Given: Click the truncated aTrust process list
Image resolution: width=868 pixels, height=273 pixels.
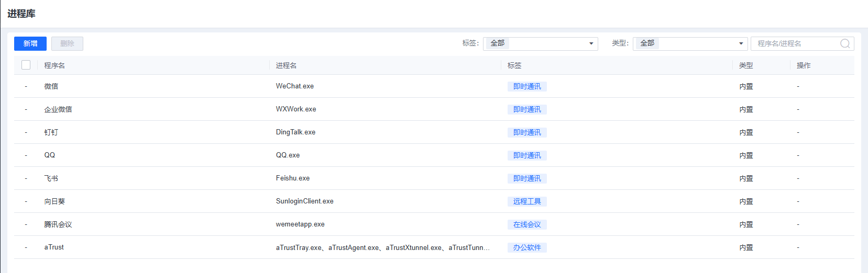Looking at the screenshot, I should pyautogui.click(x=383, y=247).
